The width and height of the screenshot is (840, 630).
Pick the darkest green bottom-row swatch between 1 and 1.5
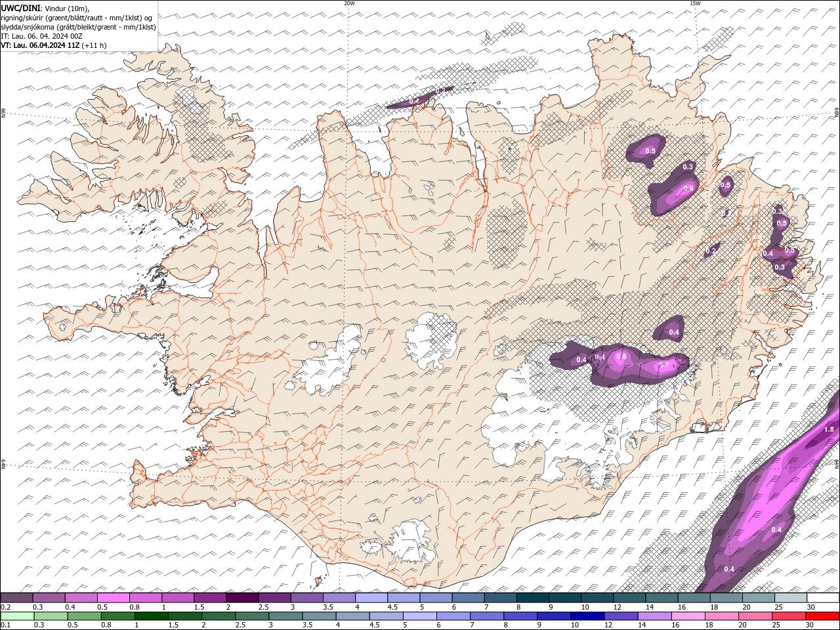[x=151, y=616]
